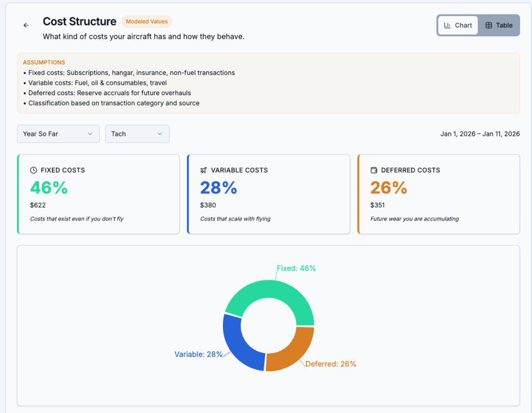Switch to Table view
This screenshot has height=413, width=532.
pos(498,25)
